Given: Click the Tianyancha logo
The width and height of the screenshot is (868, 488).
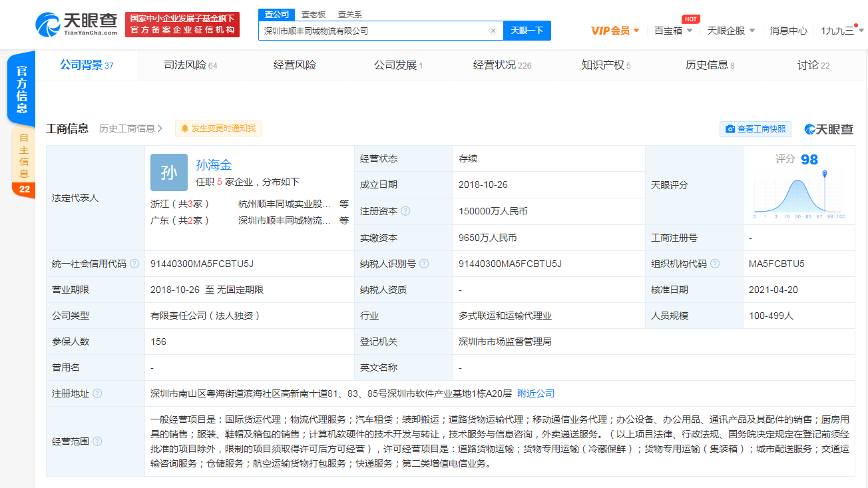Looking at the screenshot, I should coord(76,24).
